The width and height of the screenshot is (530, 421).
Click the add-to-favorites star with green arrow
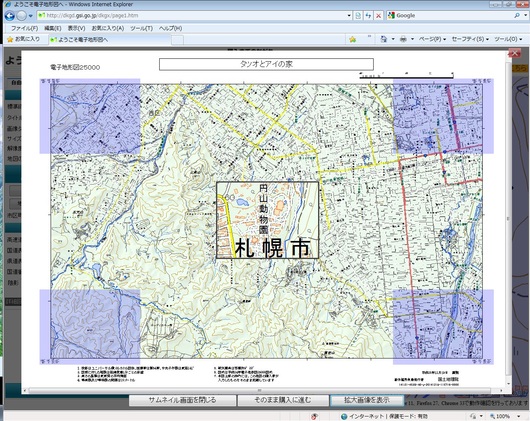pos(353,40)
